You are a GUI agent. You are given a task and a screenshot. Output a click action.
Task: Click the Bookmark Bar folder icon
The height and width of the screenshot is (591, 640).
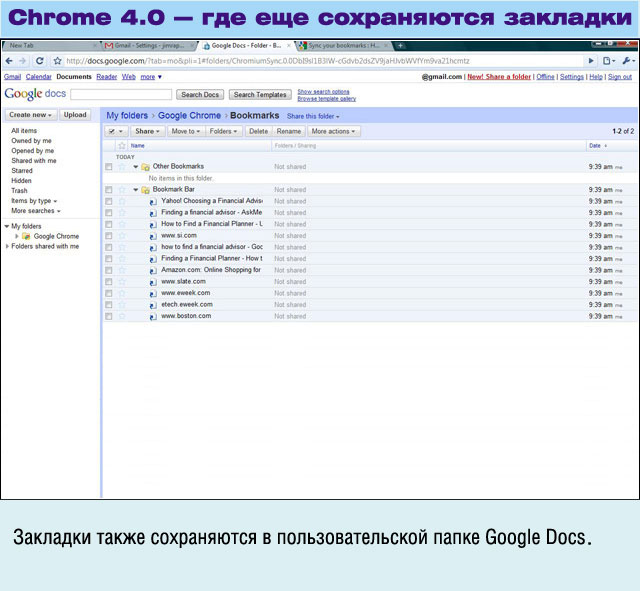click(x=145, y=190)
